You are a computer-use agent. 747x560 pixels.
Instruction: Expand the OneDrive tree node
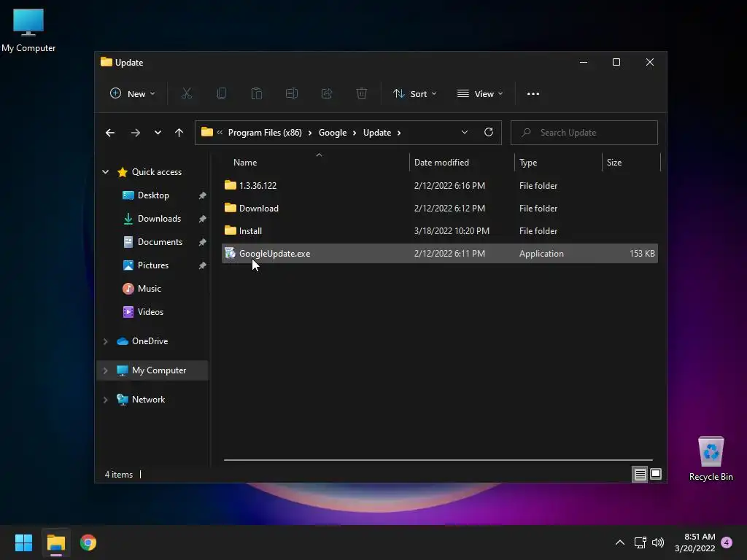[105, 341]
